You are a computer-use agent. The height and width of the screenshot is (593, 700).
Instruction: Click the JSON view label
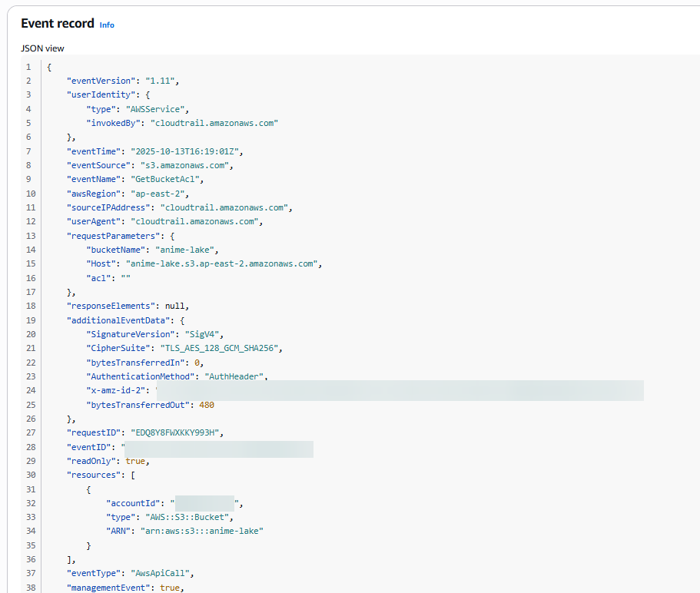42,48
